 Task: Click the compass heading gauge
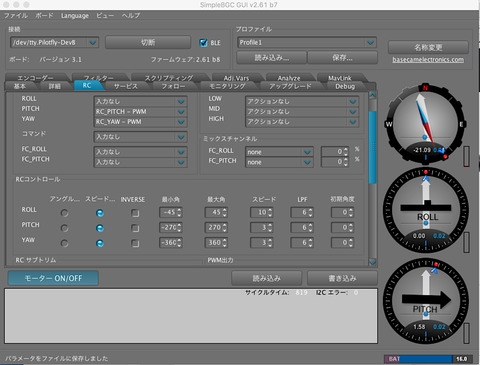coord(425,123)
